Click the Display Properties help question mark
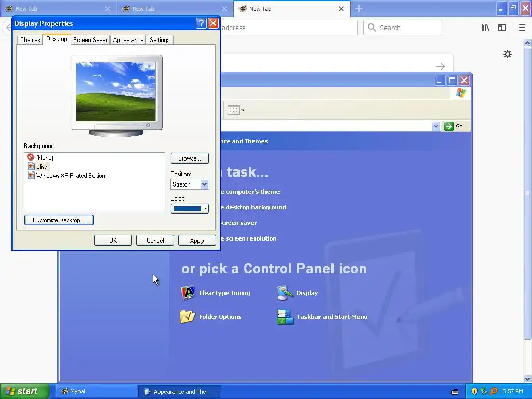Viewport: 532px width, 399px height. pos(201,23)
